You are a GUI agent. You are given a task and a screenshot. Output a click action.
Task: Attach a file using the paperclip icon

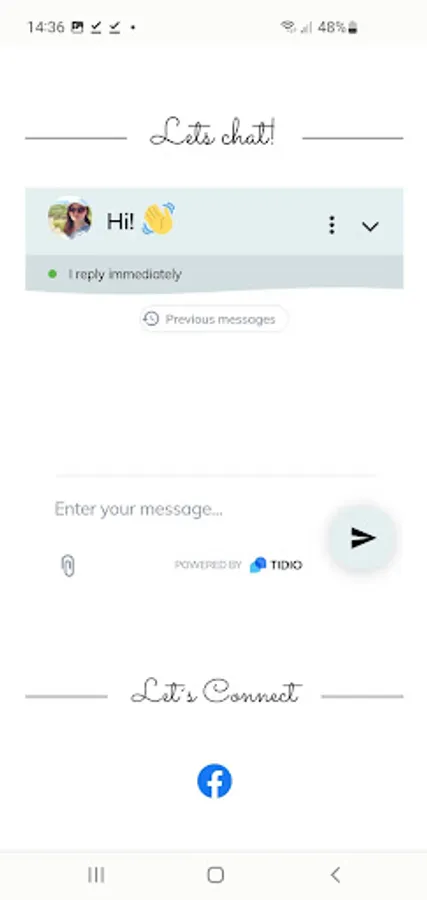pyautogui.click(x=68, y=565)
